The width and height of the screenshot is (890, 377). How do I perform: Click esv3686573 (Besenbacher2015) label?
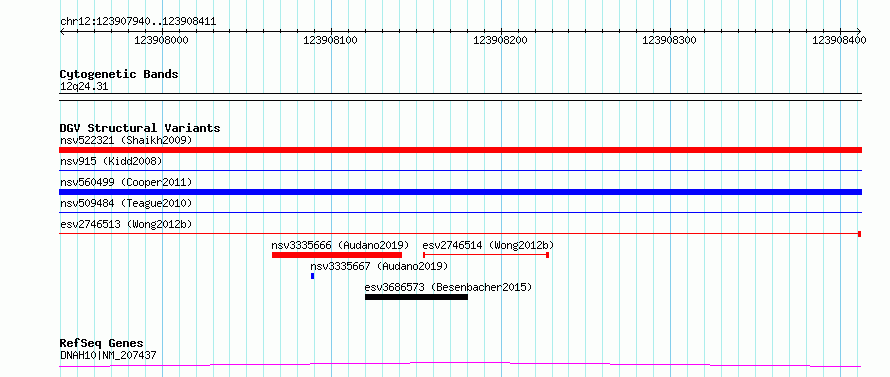[x=448, y=287]
